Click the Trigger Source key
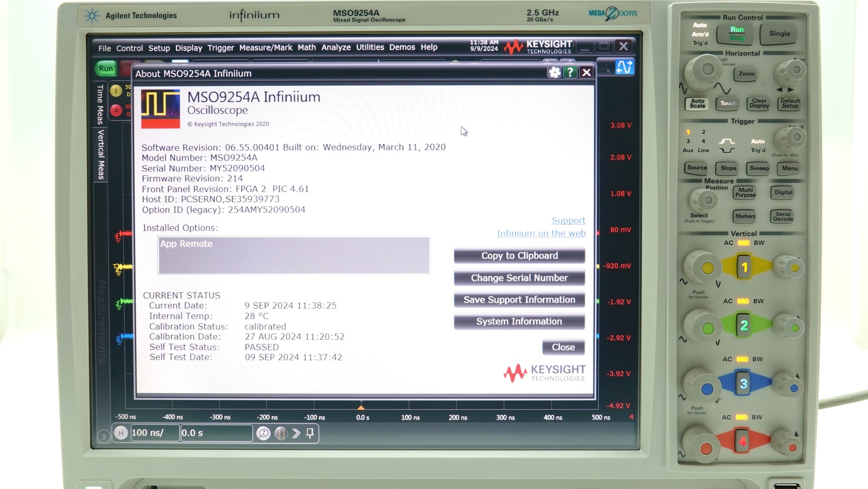 click(x=697, y=168)
